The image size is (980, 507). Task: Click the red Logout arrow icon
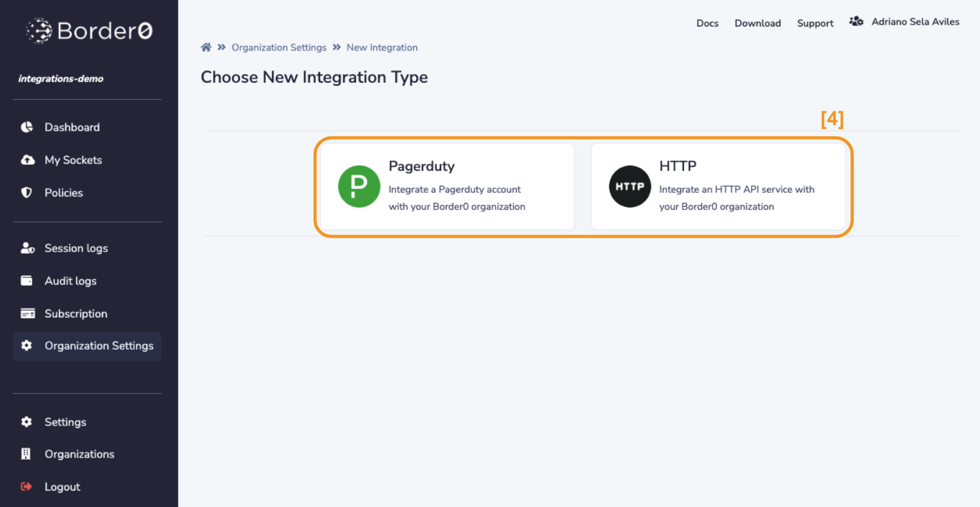pyautogui.click(x=27, y=487)
